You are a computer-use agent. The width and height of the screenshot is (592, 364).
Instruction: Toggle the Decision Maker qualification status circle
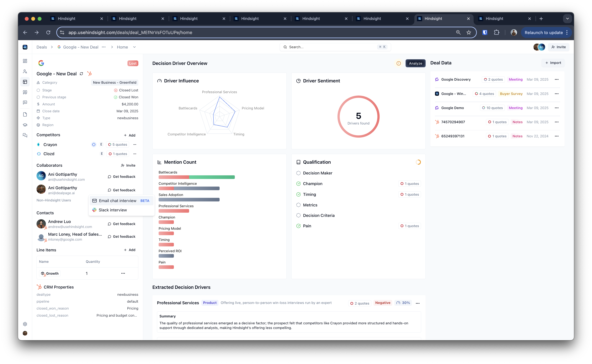298,173
